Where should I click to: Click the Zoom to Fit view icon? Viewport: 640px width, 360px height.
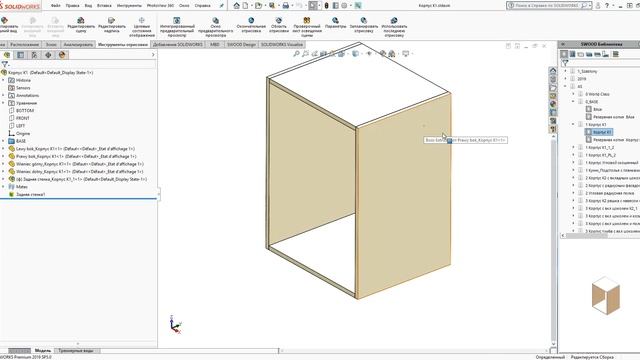pyautogui.click(x=297, y=53)
